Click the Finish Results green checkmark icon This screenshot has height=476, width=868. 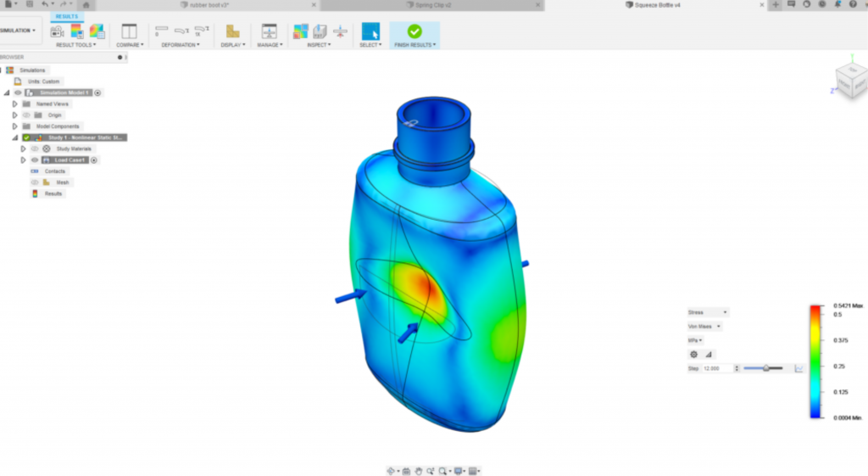[x=414, y=31]
